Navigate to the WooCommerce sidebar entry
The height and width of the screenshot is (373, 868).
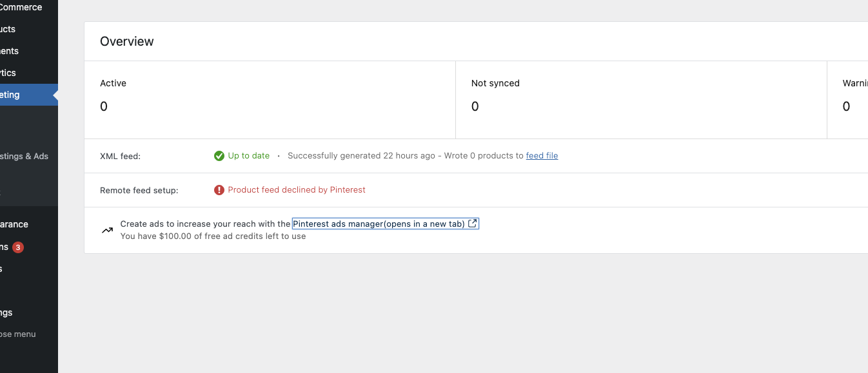(19, 7)
